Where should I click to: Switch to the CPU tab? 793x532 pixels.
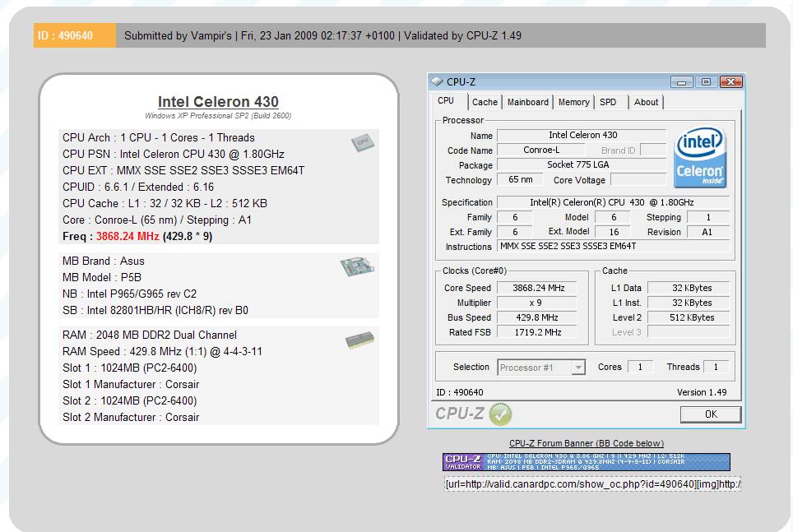(446, 100)
